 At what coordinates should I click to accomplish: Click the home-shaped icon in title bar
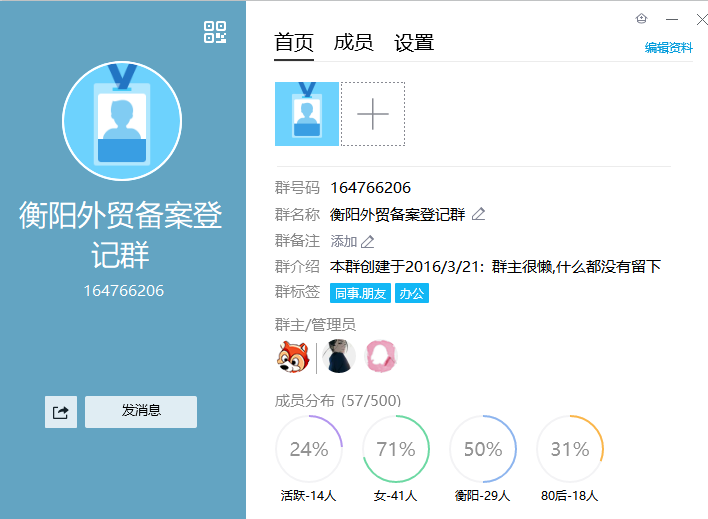pyautogui.click(x=641, y=19)
